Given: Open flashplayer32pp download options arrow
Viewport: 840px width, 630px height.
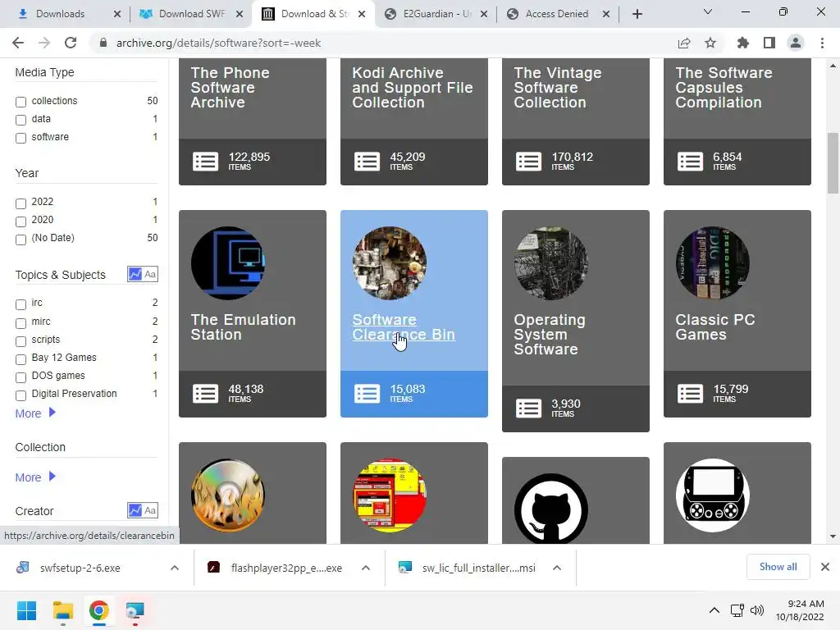Looking at the screenshot, I should tap(366, 568).
